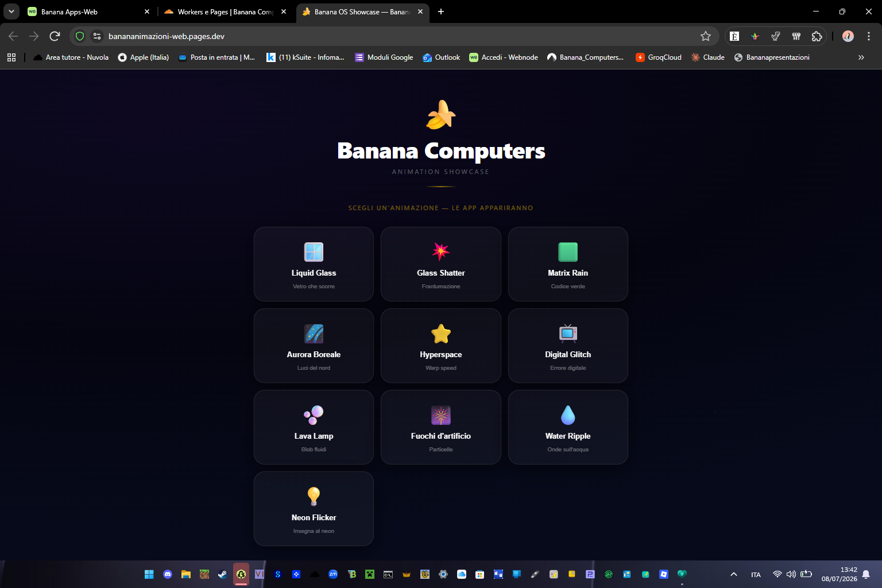
Task: Switch to Workers e Pages tab
Action: (225, 11)
